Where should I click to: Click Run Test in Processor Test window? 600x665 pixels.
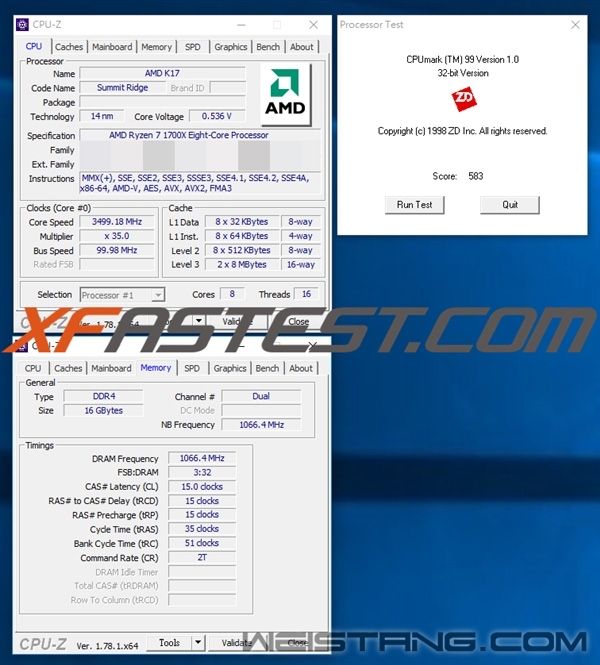coord(414,205)
